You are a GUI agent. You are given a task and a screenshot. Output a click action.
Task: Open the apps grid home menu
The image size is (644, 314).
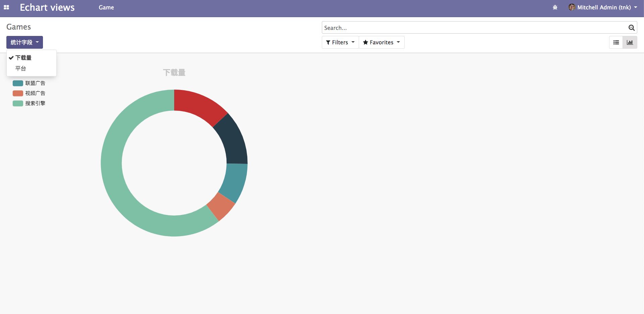coord(6,7)
